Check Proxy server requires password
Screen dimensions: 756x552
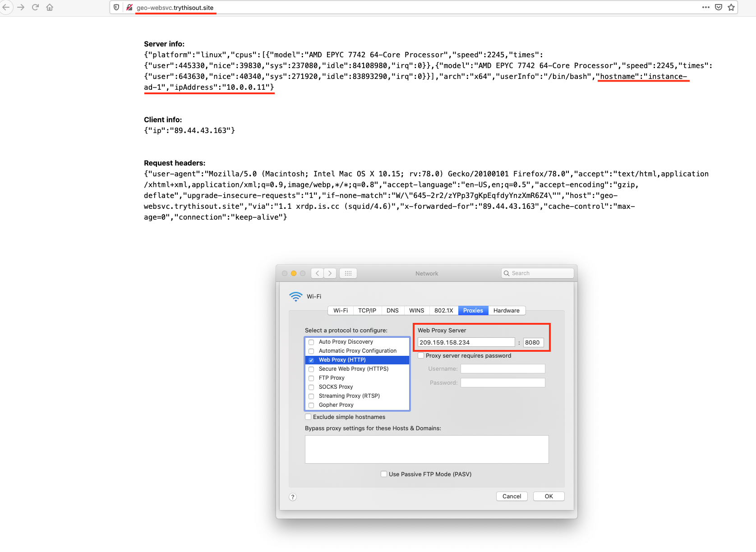click(421, 355)
